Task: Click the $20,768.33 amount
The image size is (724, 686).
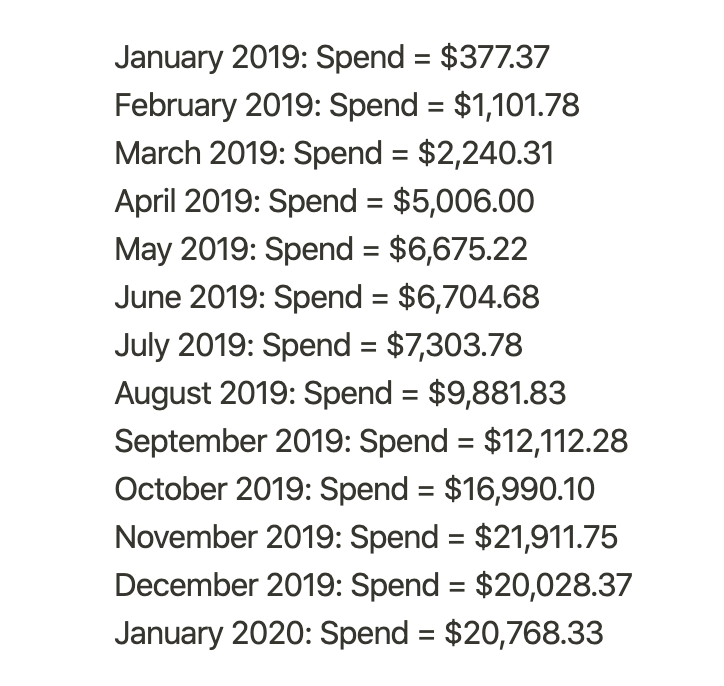Action: pyautogui.click(x=524, y=633)
